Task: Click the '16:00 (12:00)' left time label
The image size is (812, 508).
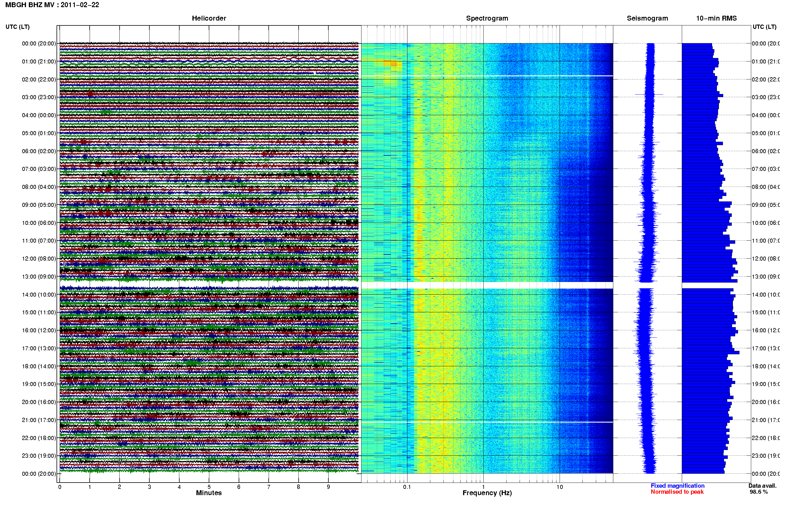Action: [39, 331]
